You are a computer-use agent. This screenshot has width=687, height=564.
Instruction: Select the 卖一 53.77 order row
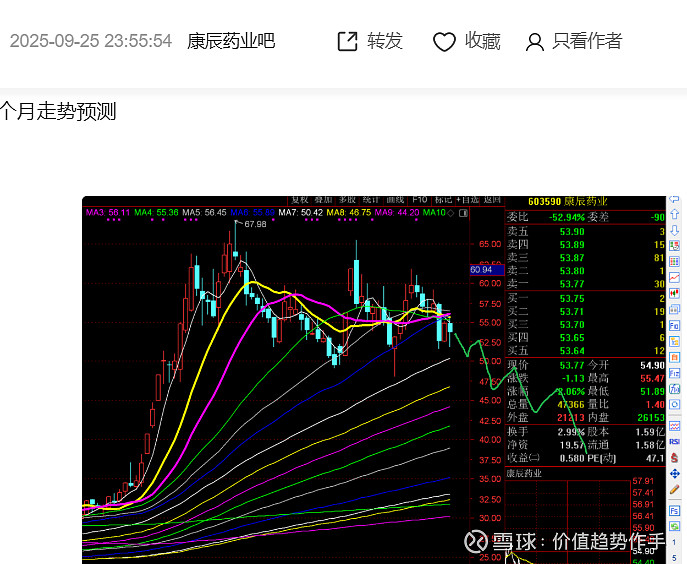586,284
